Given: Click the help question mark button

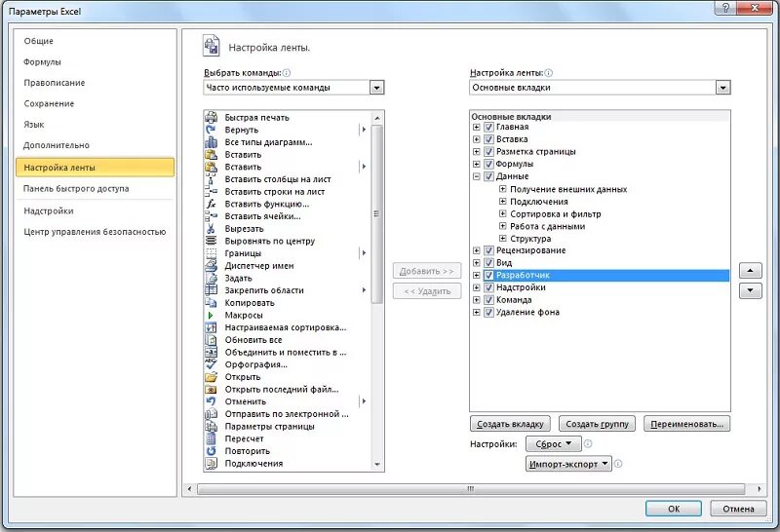Looking at the screenshot, I should (x=725, y=8).
